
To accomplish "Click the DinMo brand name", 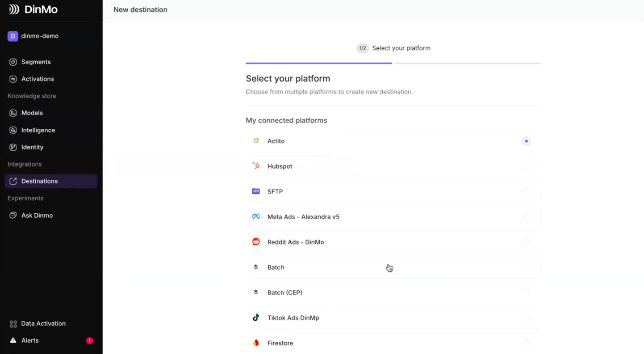I will [x=41, y=9].
